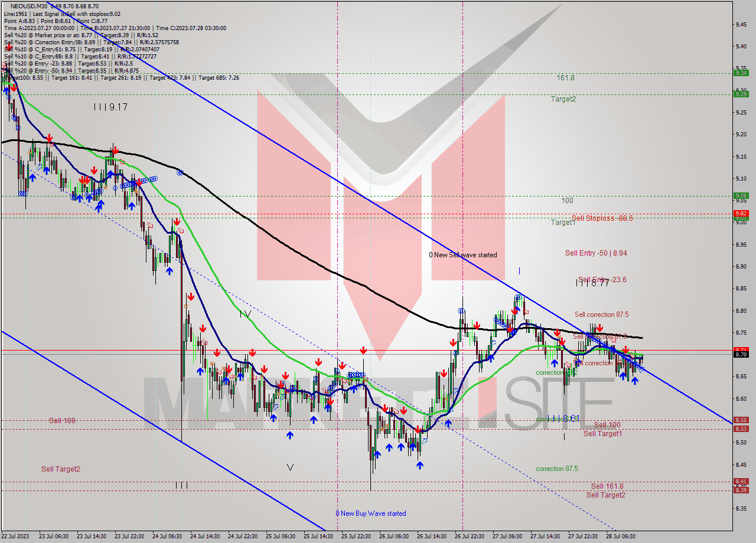Image resolution: width=756 pixels, height=543 pixels.
Task: Click the 9.10 price axis label
Action: click(x=742, y=178)
